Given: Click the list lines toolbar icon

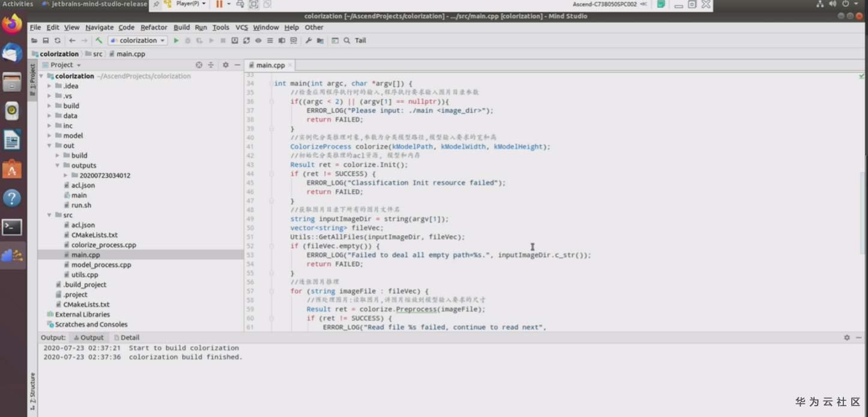Looking at the screenshot, I should click(x=270, y=41).
